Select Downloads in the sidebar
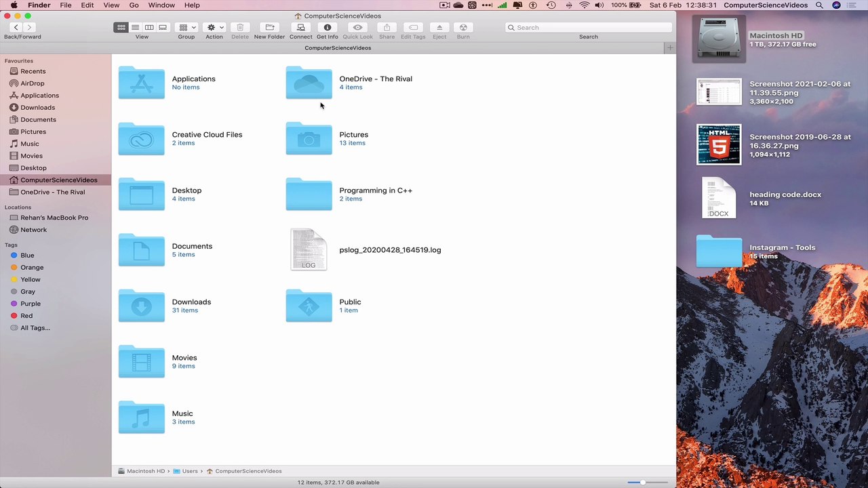This screenshot has width=868, height=488. [37, 107]
